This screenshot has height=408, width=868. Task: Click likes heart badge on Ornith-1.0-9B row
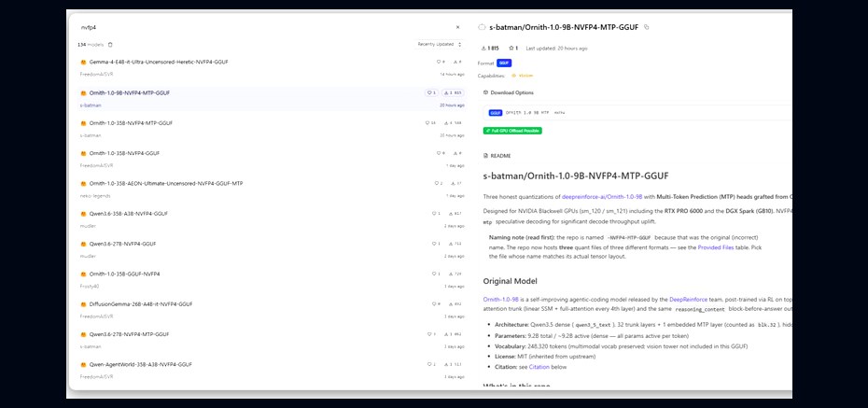coord(431,93)
